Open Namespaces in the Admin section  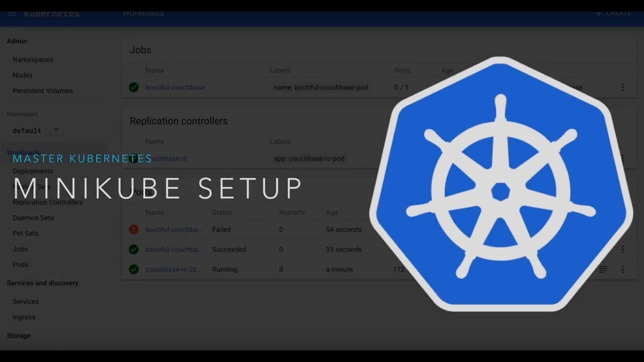[33, 59]
